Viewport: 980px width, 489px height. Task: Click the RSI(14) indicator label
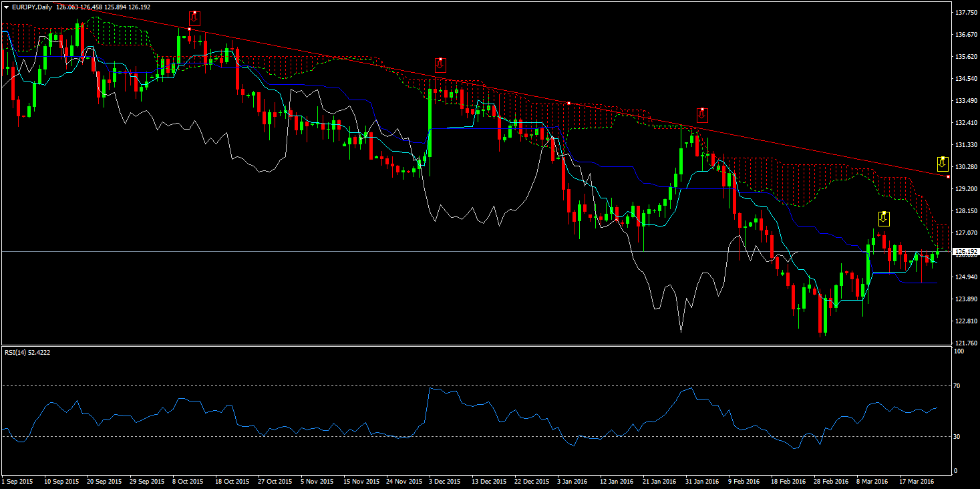click(18, 353)
